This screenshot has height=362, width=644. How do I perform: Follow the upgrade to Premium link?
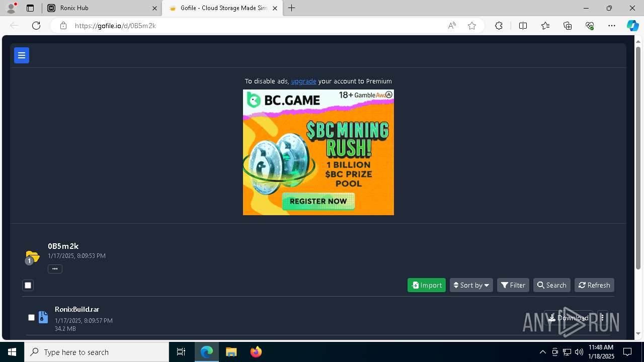point(303,81)
